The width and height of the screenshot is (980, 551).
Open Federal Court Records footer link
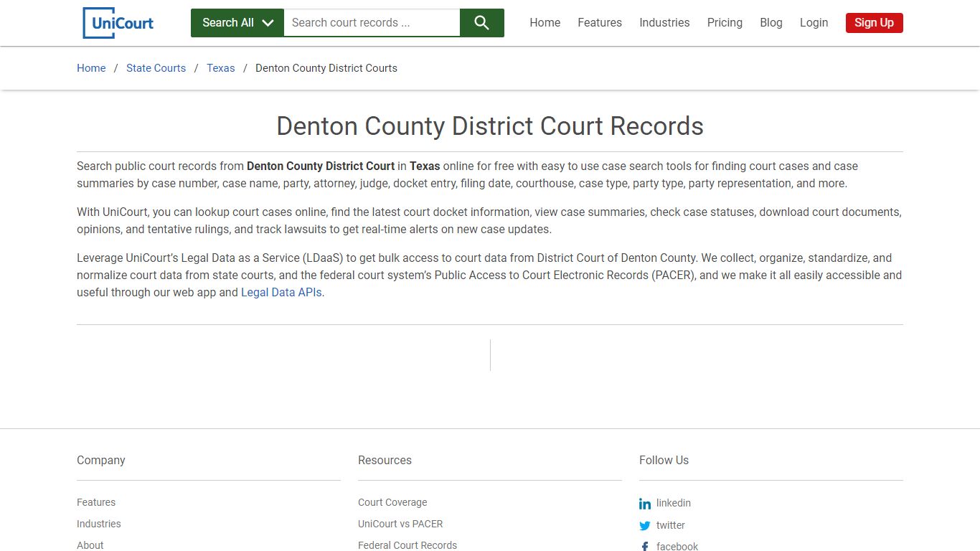click(x=407, y=545)
